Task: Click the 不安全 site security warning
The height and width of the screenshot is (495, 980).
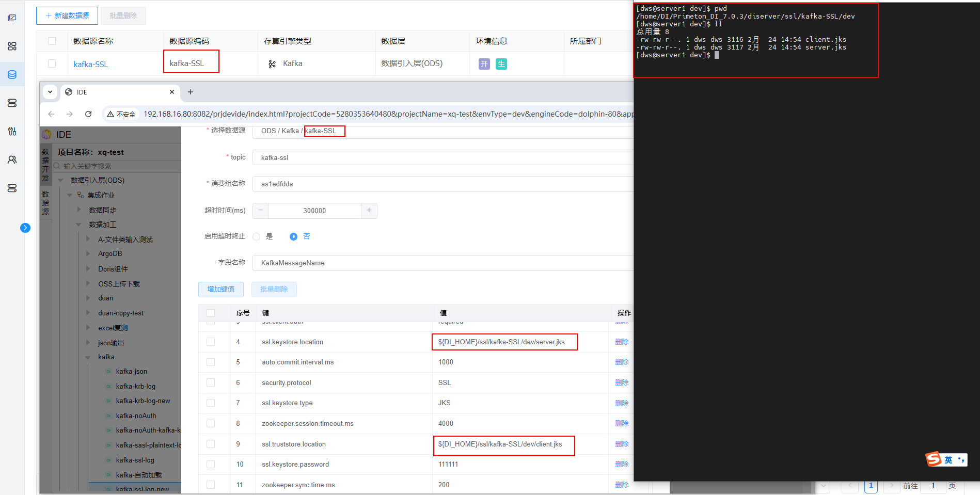Action: pyautogui.click(x=121, y=114)
